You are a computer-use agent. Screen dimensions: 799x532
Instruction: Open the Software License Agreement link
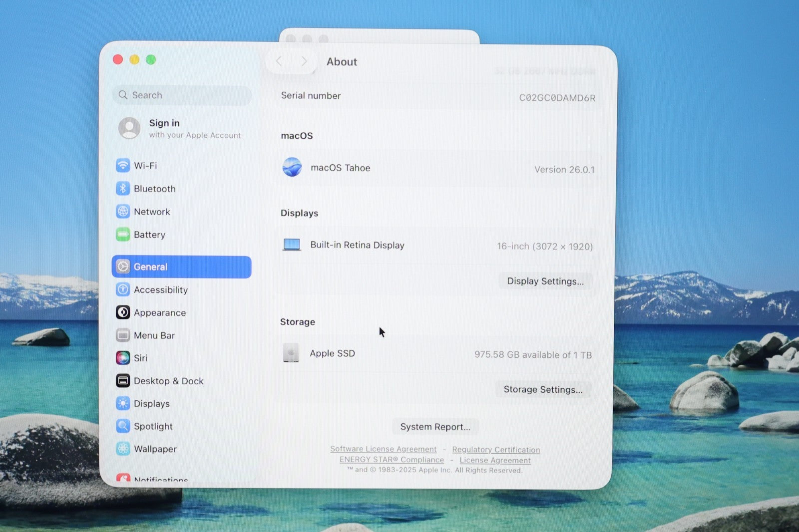383,449
